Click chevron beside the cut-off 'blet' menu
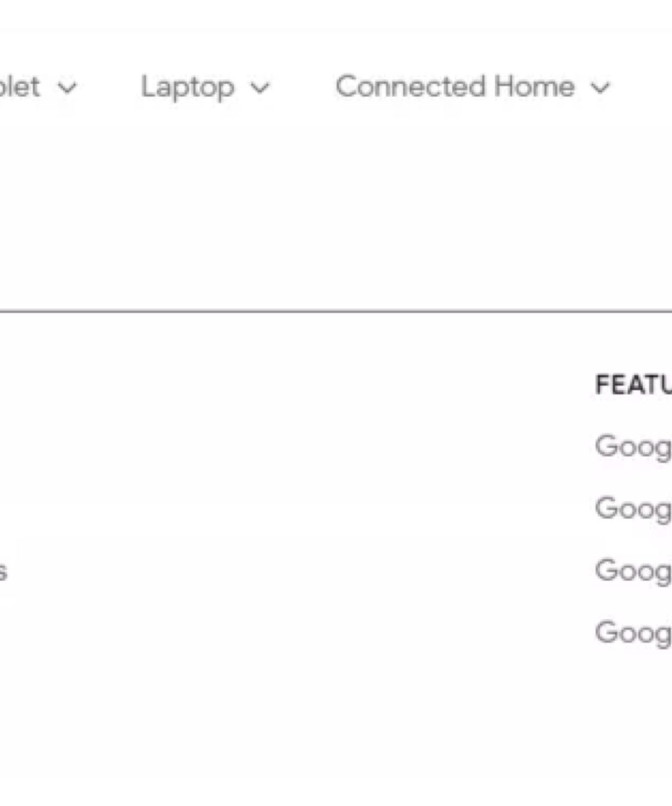The image size is (672, 806). pos(67,89)
